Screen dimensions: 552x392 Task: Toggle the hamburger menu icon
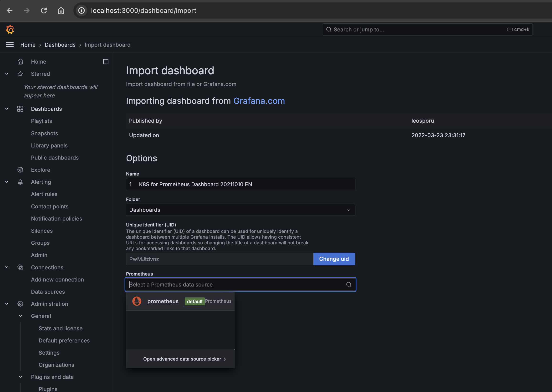[x=10, y=45]
